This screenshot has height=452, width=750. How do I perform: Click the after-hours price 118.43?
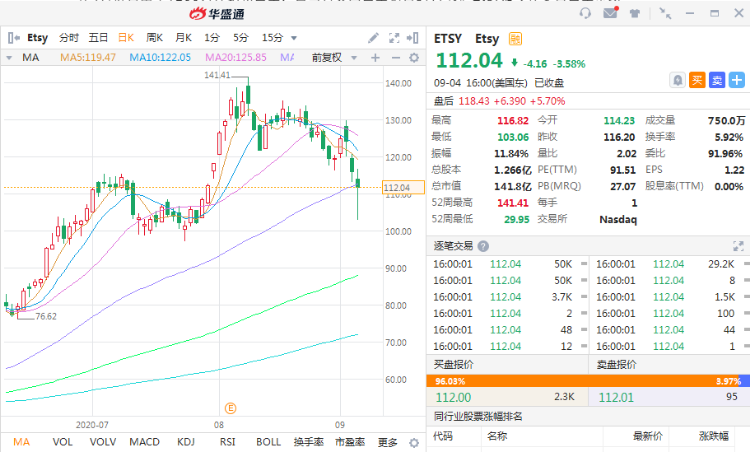pos(474,101)
